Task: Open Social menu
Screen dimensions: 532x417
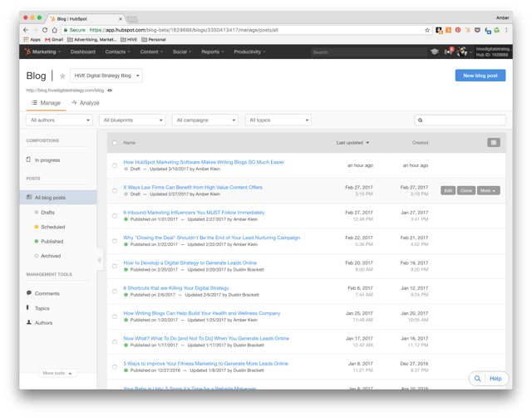Action: coord(182,52)
